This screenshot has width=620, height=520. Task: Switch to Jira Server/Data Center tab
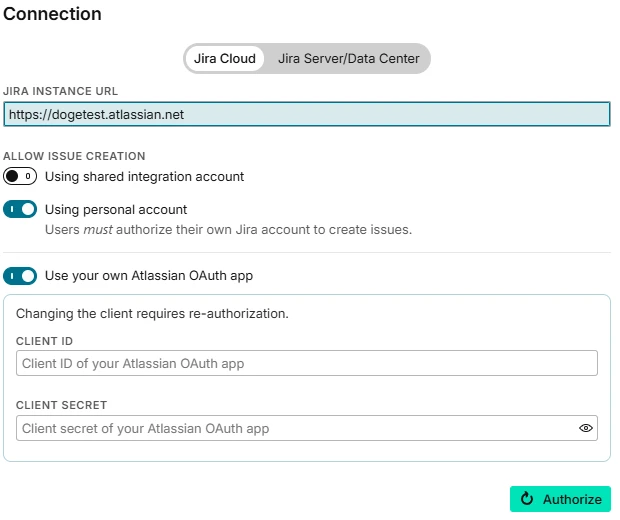[348, 59]
